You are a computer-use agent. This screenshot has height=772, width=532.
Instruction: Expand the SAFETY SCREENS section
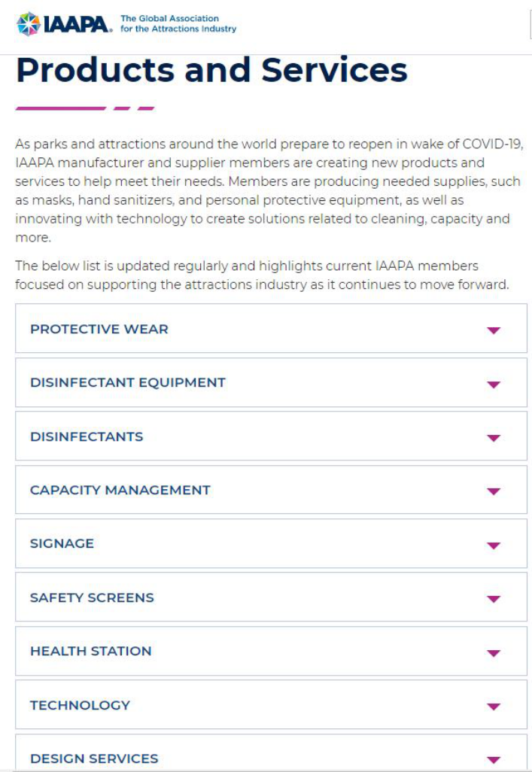[92, 597]
